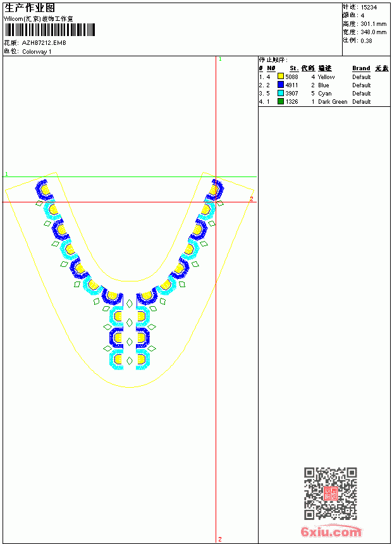Click the top-left blue octagon motif
Viewport: 392px width, 544px height.
pyautogui.click(x=44, y=190)
